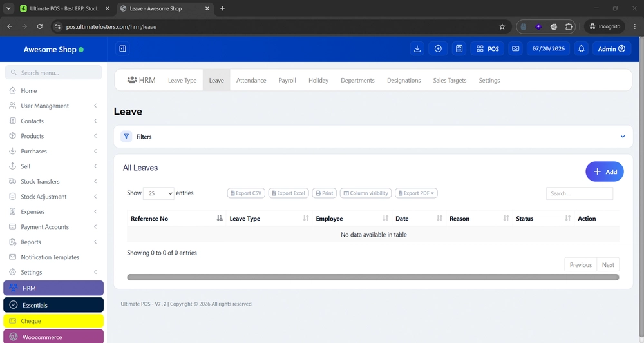
Task: Go to Previous page
Action: (x=581, y=265)
